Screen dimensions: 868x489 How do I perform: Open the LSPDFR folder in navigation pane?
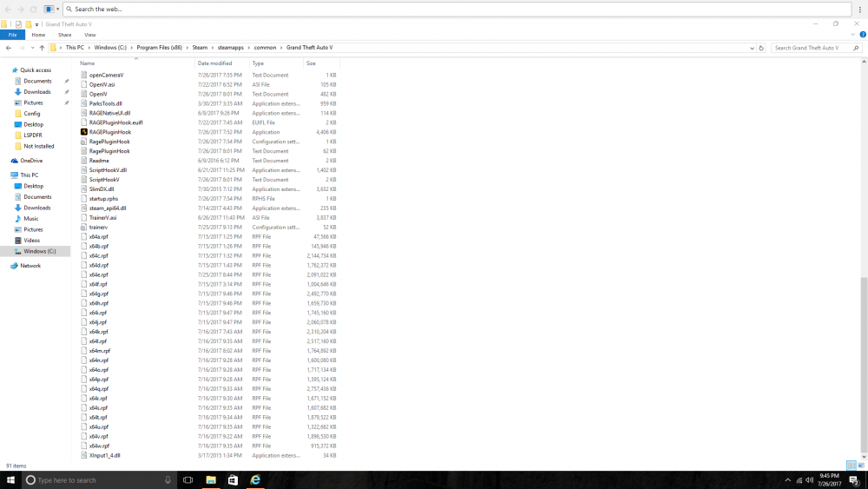coord(33,135)
